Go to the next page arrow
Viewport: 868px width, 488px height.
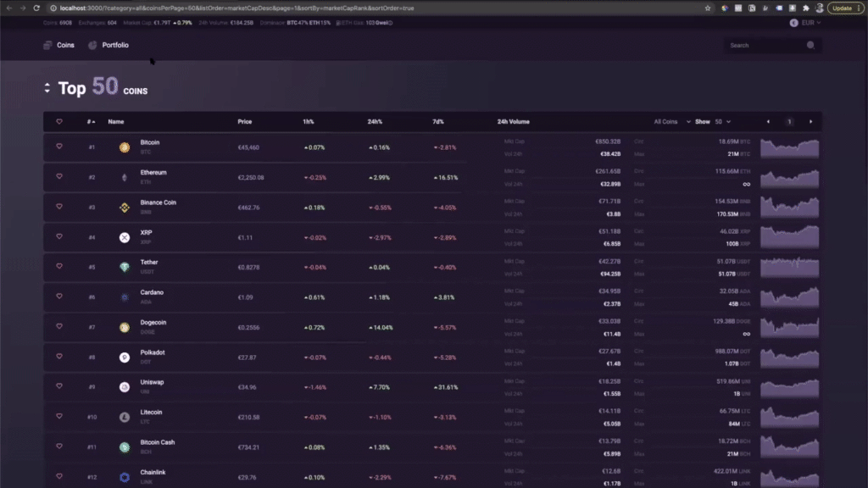point(810,122)
